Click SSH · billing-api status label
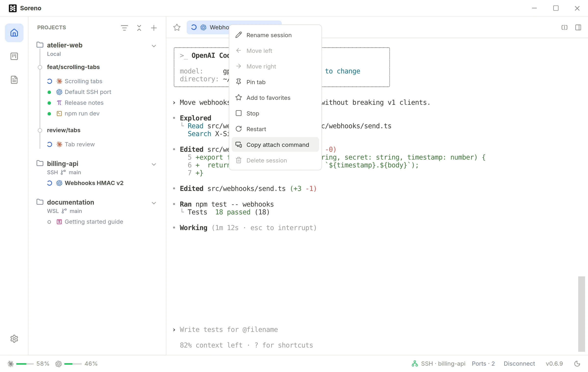Image resolution: width=588 pixels, height=372 pixels. pos(443,364)
